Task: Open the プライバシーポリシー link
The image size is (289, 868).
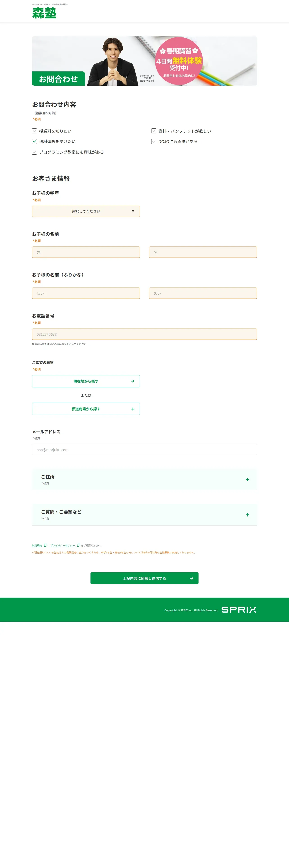Action: tap(63, 546)
